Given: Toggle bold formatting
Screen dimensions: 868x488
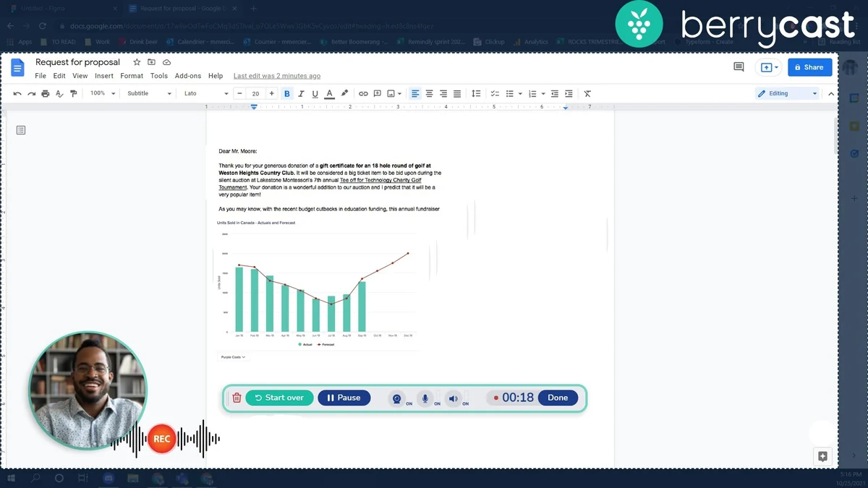Looking at the screenshot, I should [x=287, y=93].
